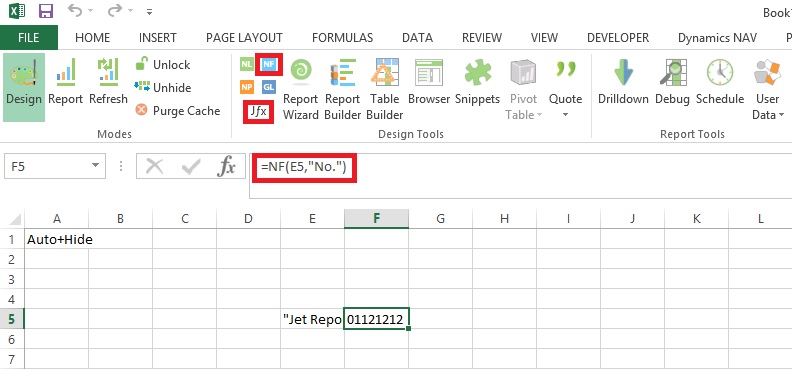Select row 3 header
This screenshot has height=369, width=792.
coord(12,279)
